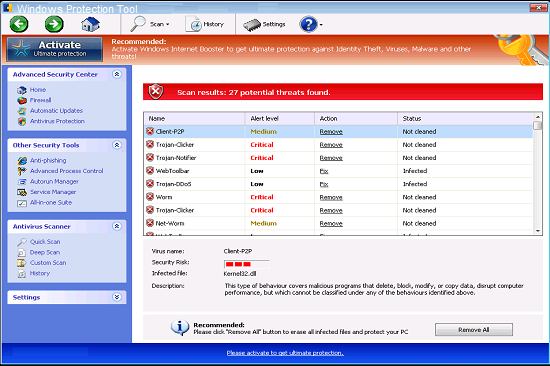Start a Deep Scan
Viewport: 550px width, 366px height.
[x=45, y=252]
